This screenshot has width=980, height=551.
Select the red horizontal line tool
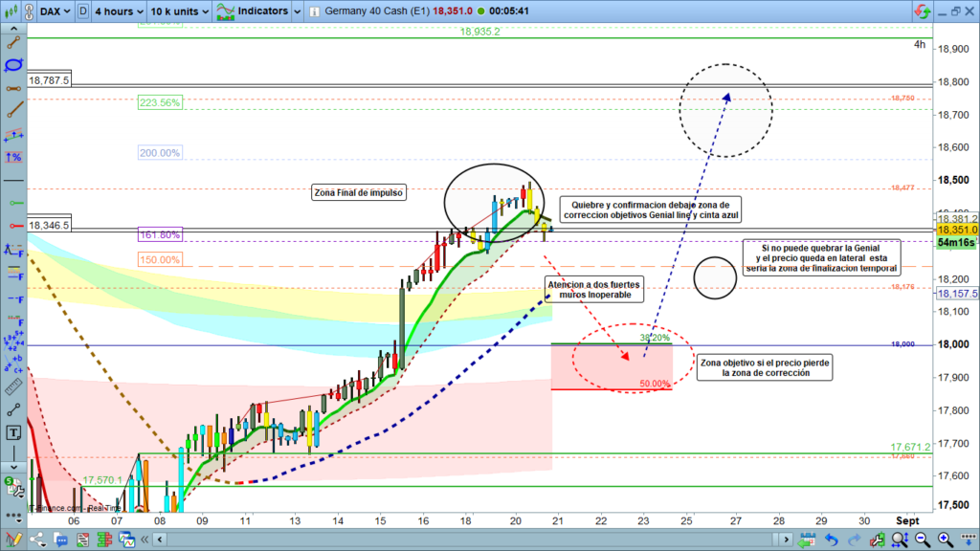[13, 227]
